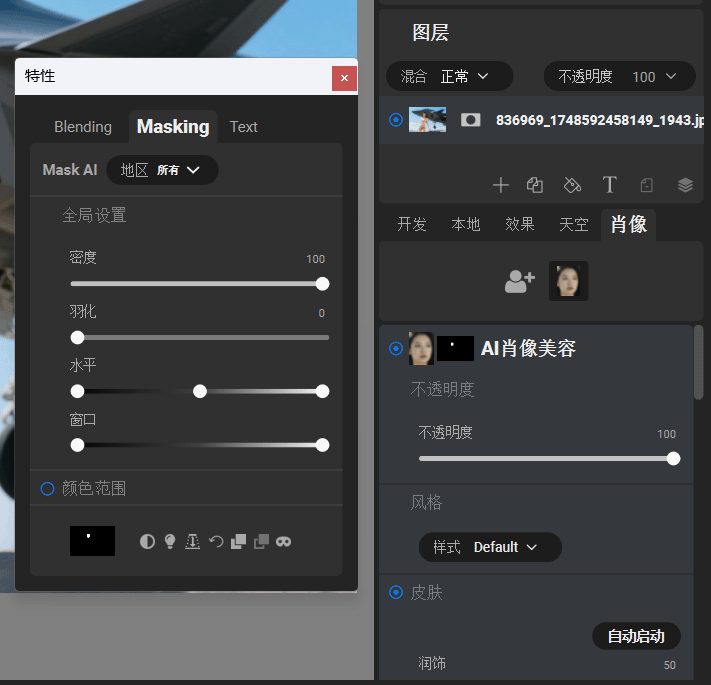Viewport: 711px width, 685px height.
Task: Click the paint bucket fill layer icon
Action: coord(572,185)
